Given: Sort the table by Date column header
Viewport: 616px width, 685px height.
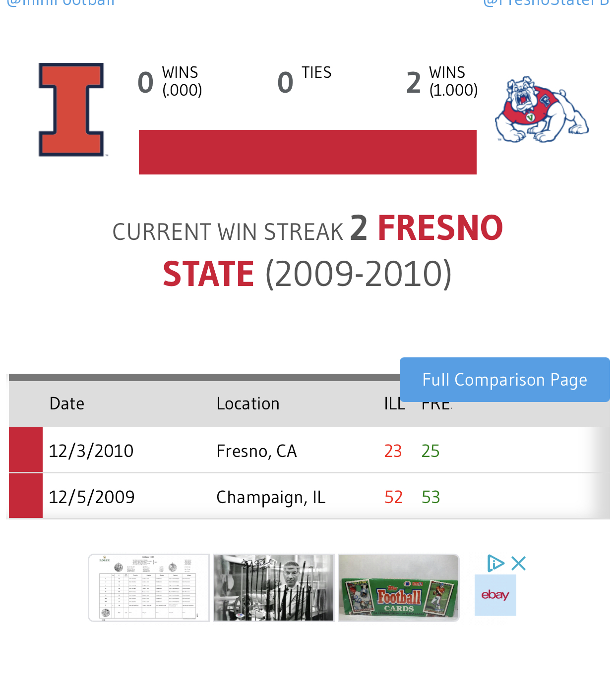Looking at the screenshot, I should (x=67, y=404).
